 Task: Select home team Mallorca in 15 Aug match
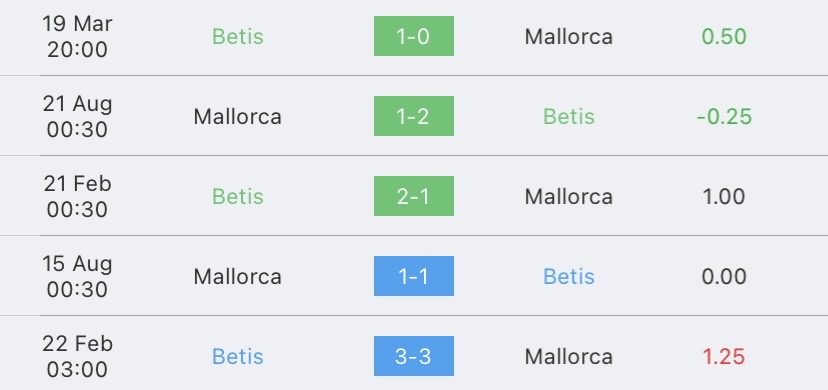point(238,277)
